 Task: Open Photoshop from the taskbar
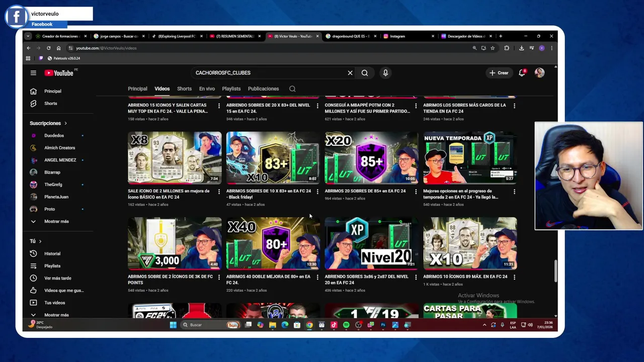383,325
